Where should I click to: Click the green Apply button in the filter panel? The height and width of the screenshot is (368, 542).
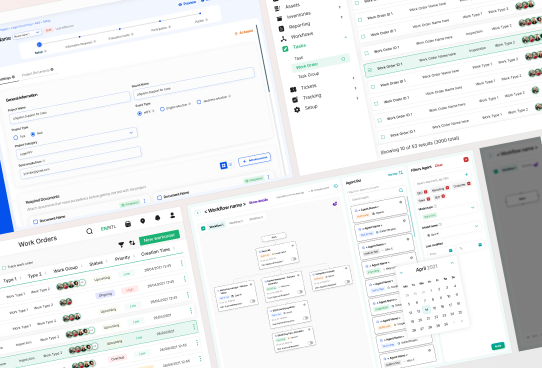point(498,346)
